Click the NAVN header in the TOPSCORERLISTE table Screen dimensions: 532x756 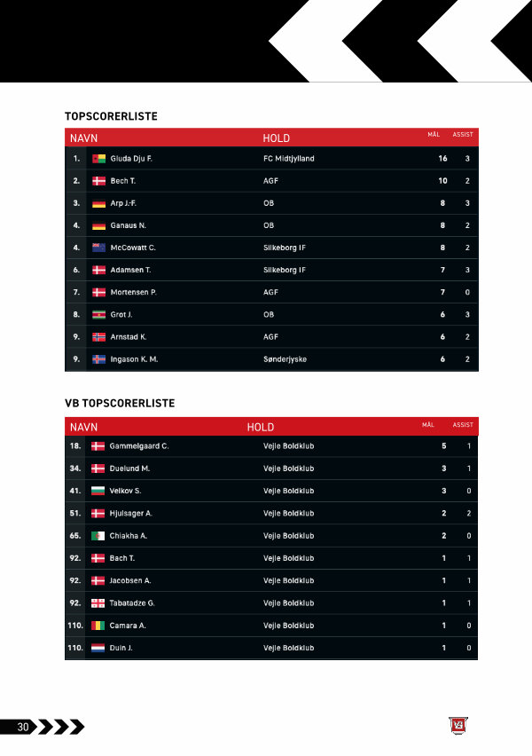click(x=83, y=138)
